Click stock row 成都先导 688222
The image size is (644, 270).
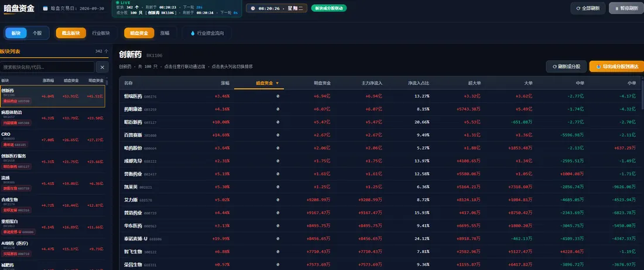click(x=380, y=161)
